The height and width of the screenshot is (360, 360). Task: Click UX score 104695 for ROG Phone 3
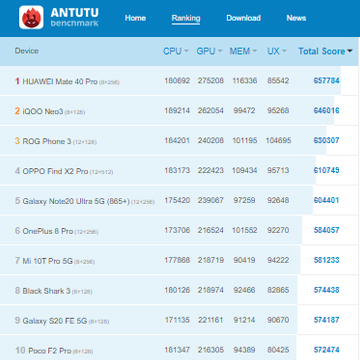(278, 140)
